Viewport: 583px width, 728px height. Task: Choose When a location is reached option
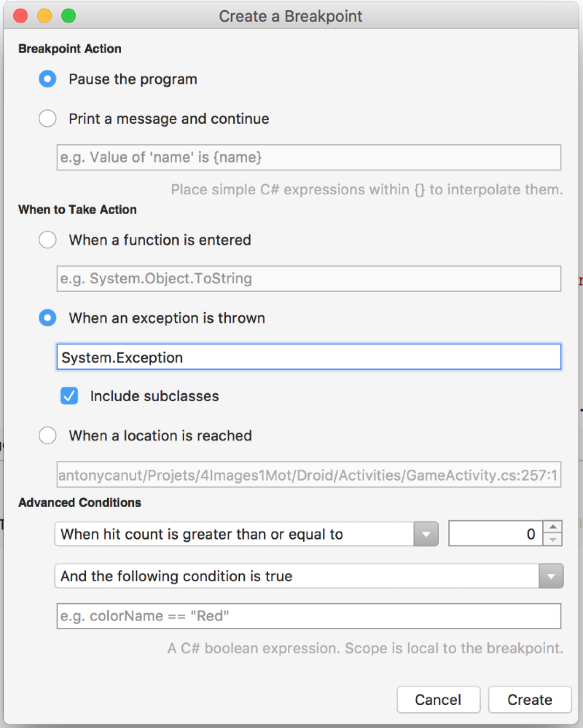tap(48, 435)
